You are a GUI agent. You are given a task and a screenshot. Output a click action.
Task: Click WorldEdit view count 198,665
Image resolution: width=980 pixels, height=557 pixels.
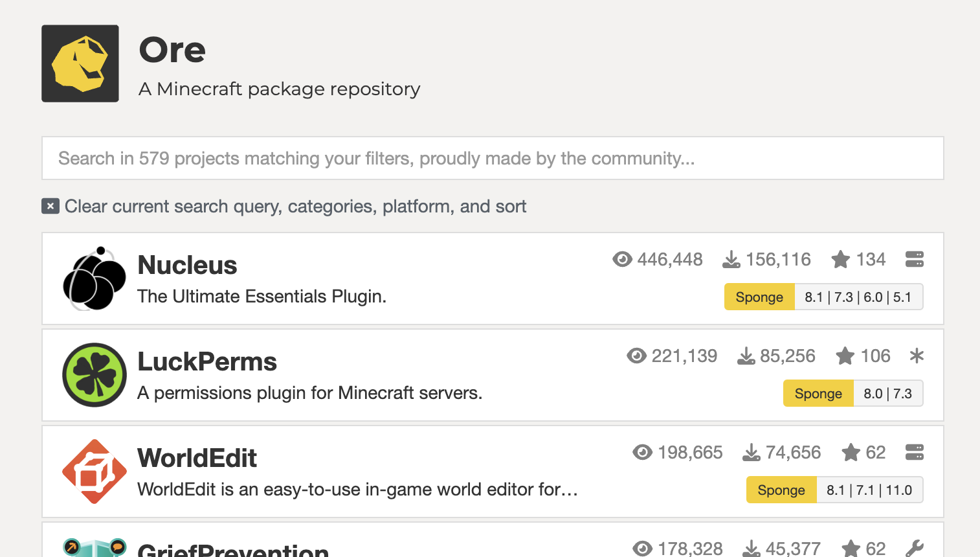(690, 453)
